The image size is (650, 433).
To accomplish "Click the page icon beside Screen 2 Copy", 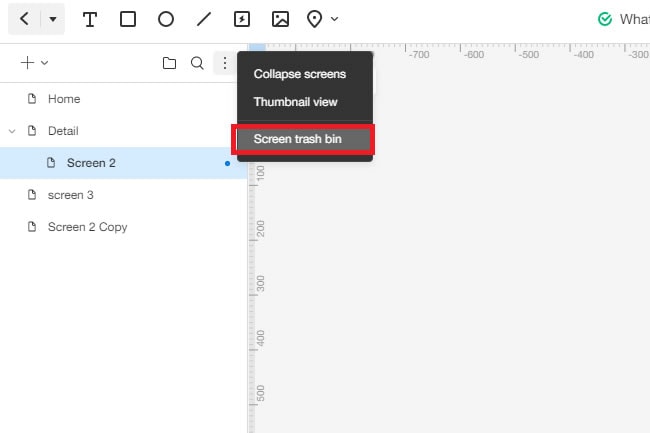I will 32,227.
